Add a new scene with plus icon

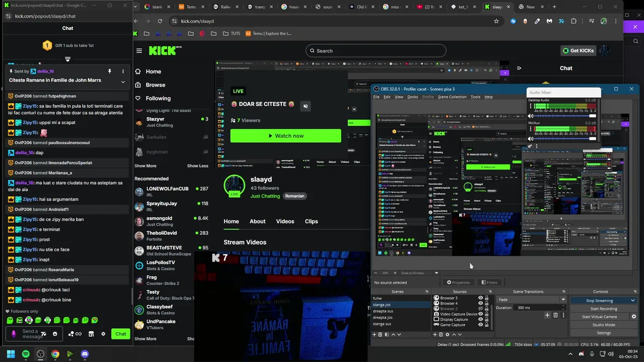374,334
